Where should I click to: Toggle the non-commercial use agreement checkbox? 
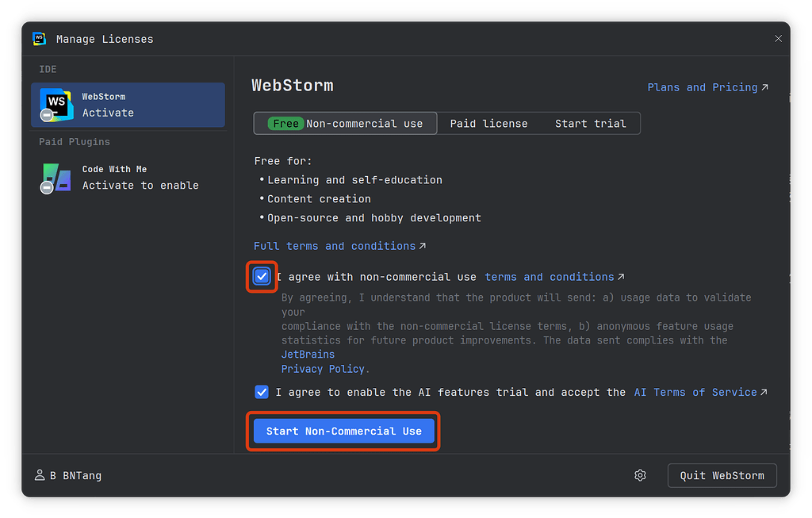pyautogui.click(x=262, y=277)
